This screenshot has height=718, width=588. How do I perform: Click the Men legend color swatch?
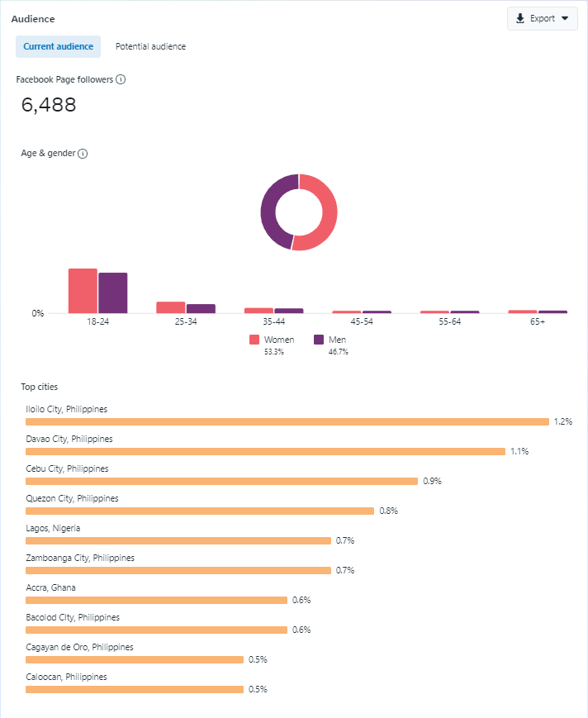(319, 340)
